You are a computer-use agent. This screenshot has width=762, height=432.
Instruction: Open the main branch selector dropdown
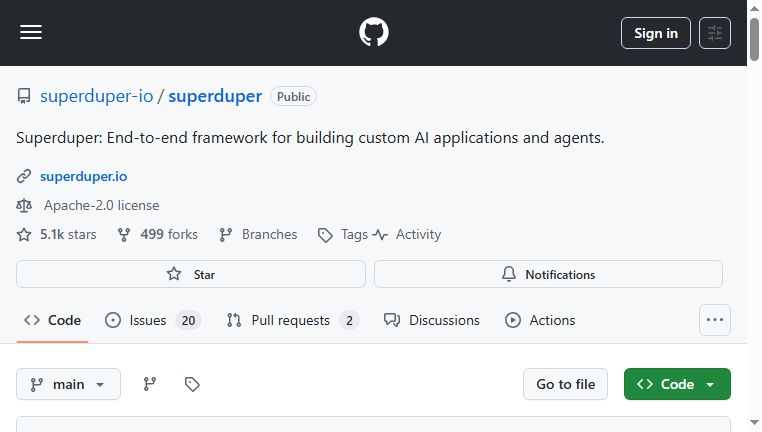click(69, 384)
